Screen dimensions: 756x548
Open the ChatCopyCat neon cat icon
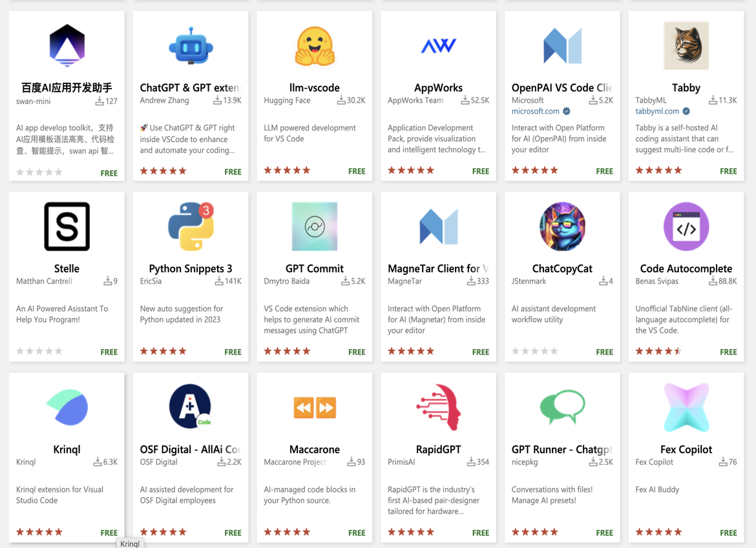tap(562, 226)
